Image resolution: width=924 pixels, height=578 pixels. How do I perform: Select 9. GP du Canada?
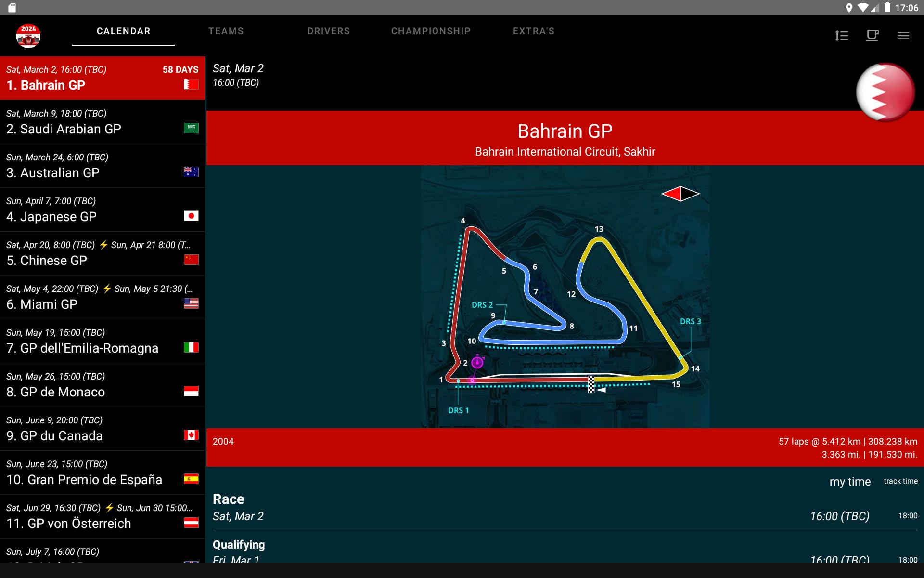[103, 429]
